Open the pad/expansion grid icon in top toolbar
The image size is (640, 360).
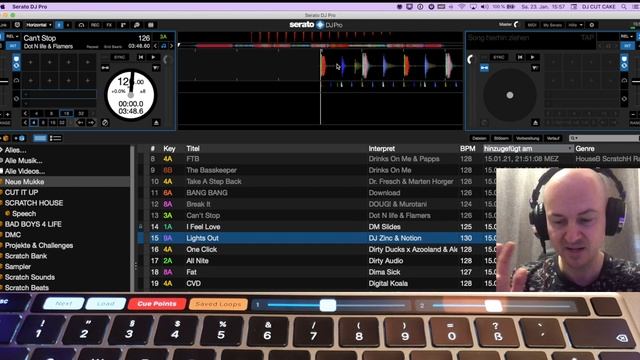[151, 25]
